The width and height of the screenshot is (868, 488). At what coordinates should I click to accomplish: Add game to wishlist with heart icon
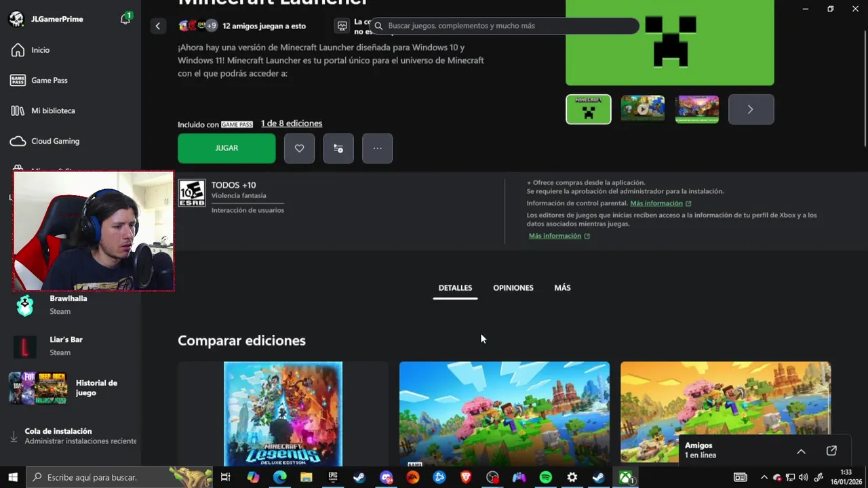coord(299,148)
